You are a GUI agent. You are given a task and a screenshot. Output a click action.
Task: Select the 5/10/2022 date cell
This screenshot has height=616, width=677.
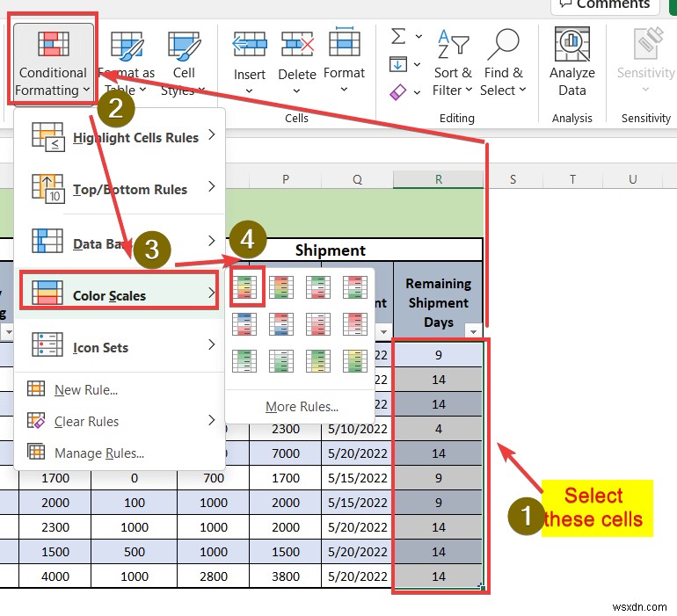[358, 429]
